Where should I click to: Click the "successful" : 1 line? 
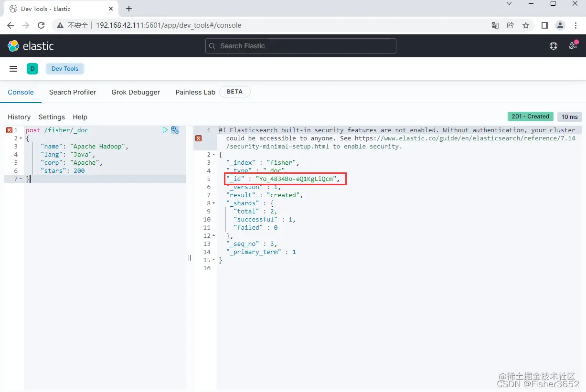(x=265, y=220)
